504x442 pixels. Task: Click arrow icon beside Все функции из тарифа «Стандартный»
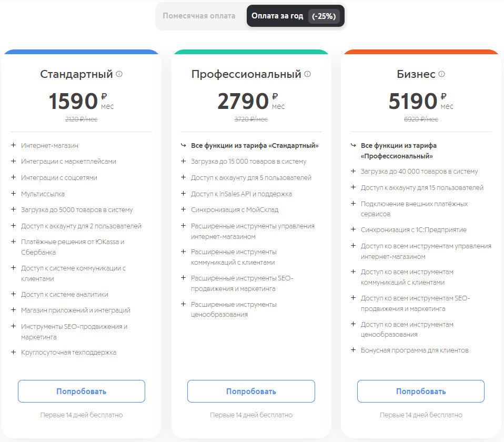pyautogui.click(x=183, y=145)
